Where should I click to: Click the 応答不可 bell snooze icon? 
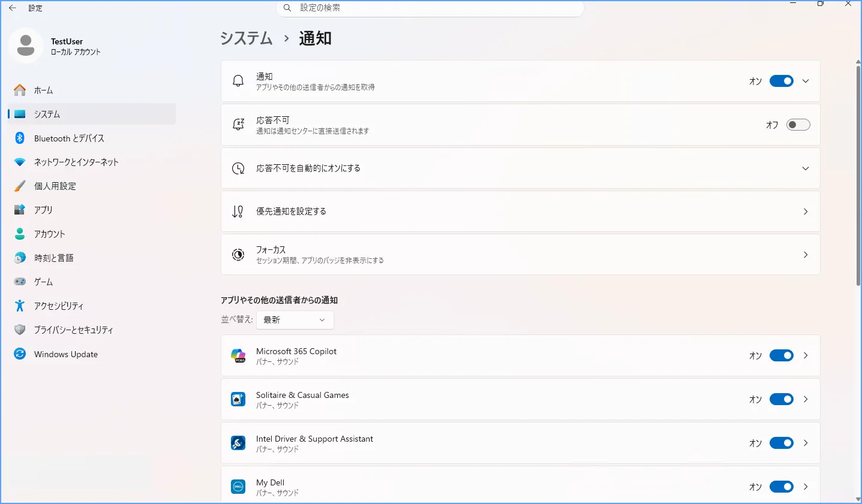[x=238, y=125]
